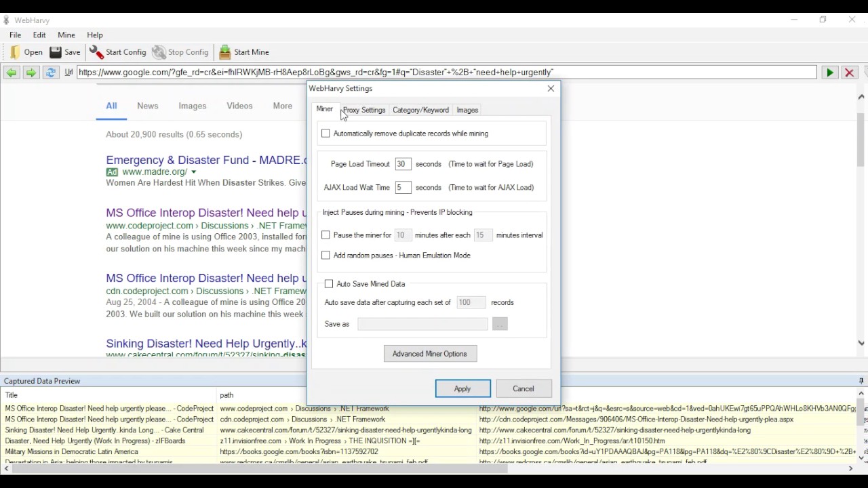Select the Miner settings tab
This screenshot has width=868, height=488.
(325, 109)
